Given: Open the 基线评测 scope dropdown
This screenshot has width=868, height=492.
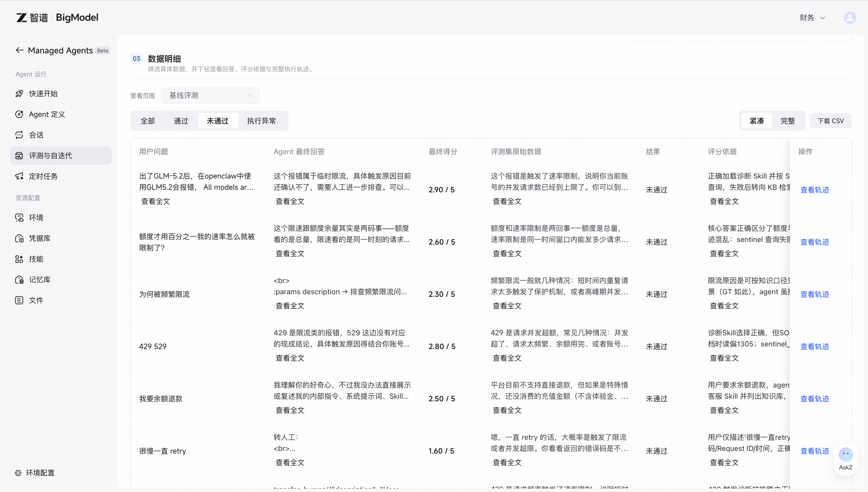Looking at the screenshot, I should 210,96.
